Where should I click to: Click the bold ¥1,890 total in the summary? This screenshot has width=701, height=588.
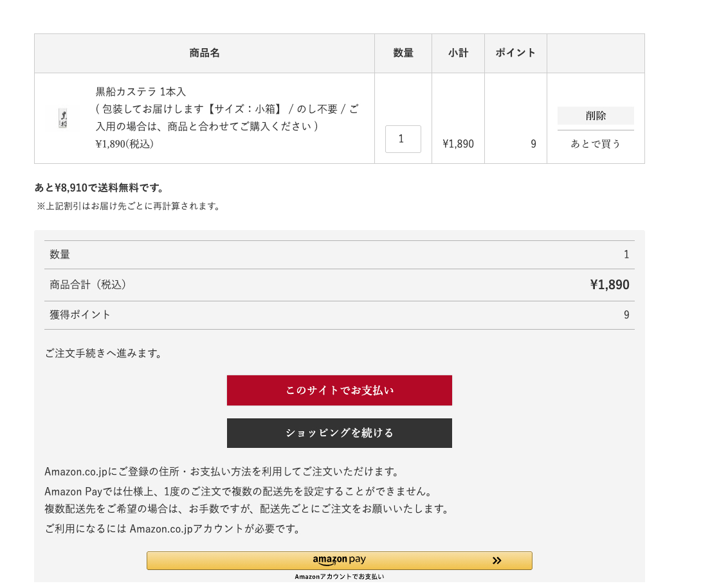pyautogui.click(x=610, y=285)
